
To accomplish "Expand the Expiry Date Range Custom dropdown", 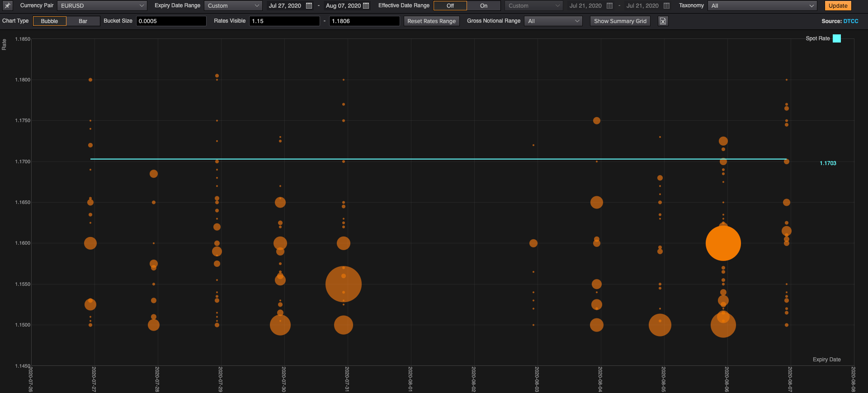I will click(233, 6).
